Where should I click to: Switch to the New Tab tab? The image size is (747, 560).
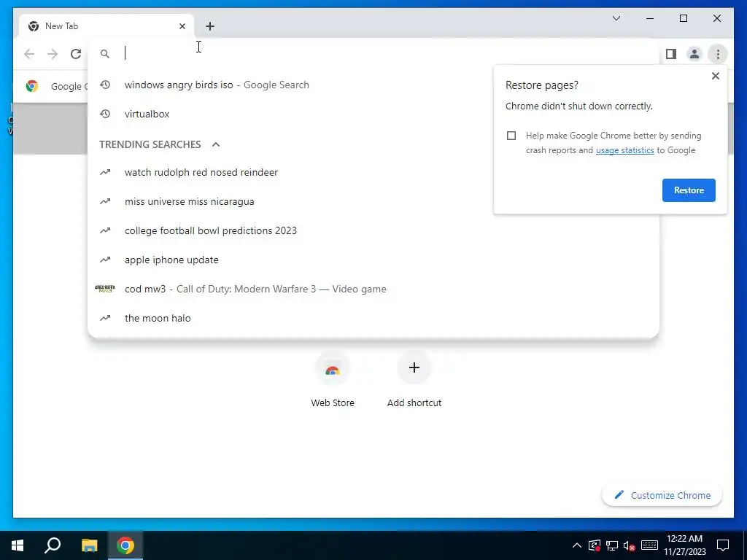coord(107,26)
